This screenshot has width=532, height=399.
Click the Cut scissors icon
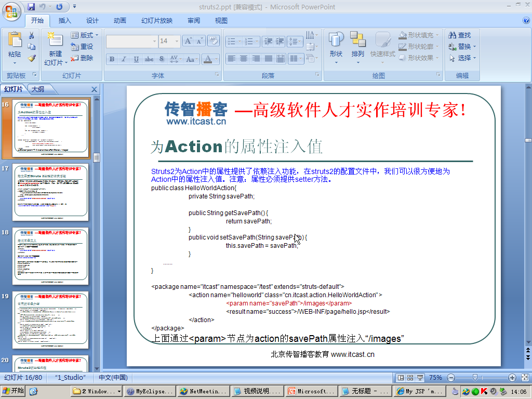32,35
